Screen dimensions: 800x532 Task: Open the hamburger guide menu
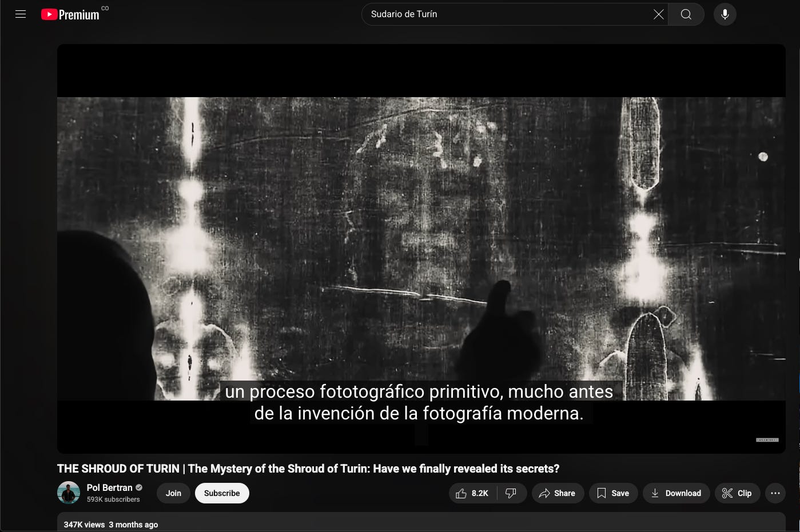pos(21,14)
